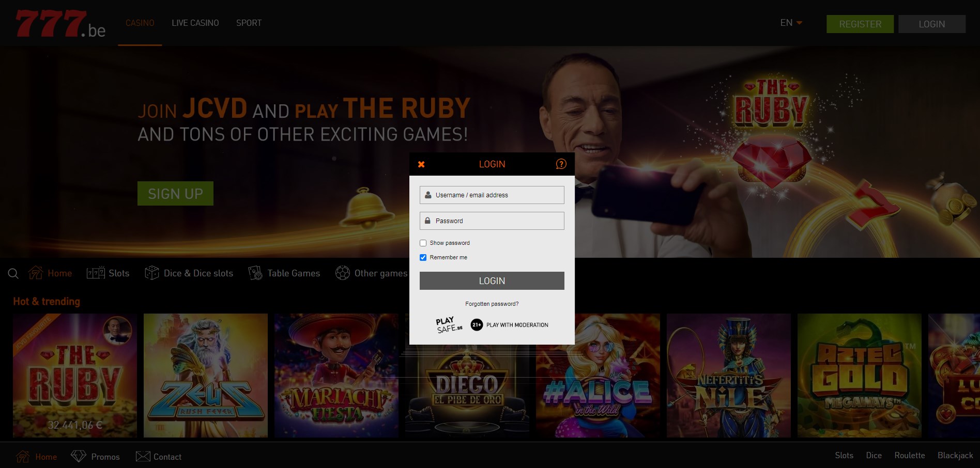Click the 777.be site logo
980x468 pixels.
[x=60, y=24]
